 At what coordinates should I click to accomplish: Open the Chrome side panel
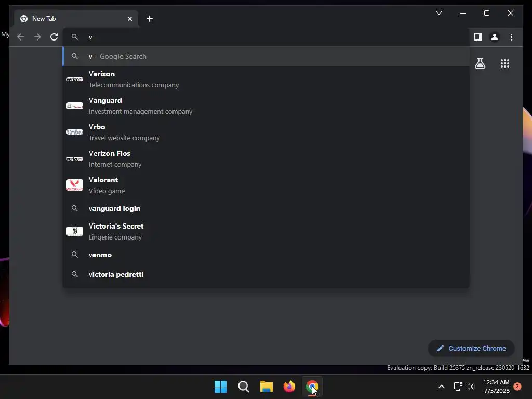(x=478, y=37)
